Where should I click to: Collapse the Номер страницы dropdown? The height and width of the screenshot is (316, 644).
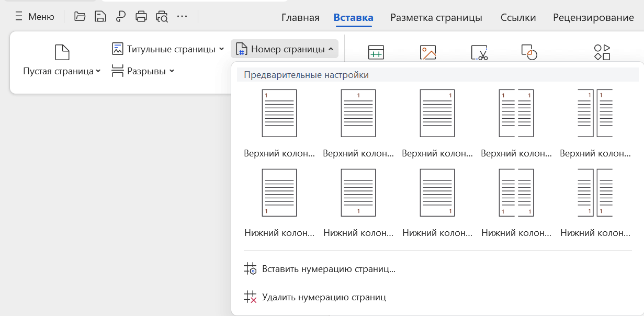pyautogui.click(x=285, y=49)
